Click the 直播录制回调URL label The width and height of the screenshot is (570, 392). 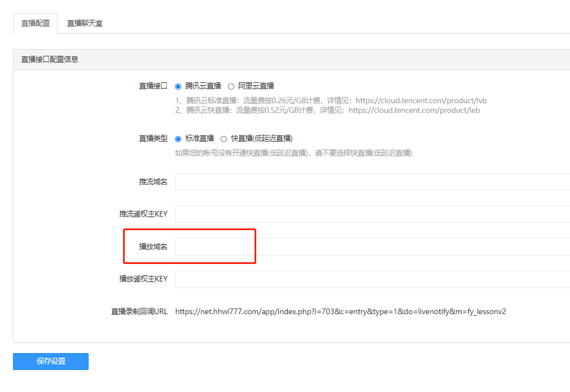click(x=139, y=312)
